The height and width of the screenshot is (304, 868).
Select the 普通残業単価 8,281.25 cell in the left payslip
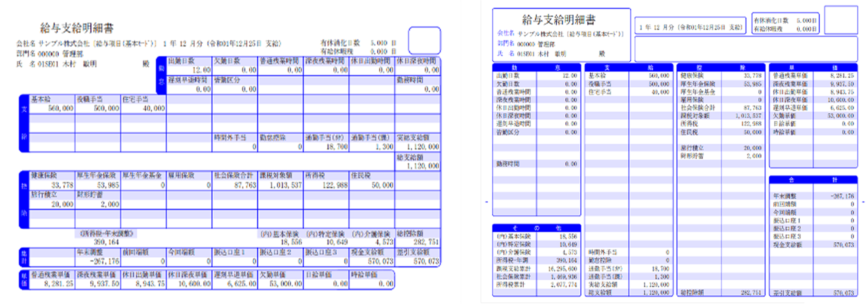pyautogui.click(x=52, y=279)
